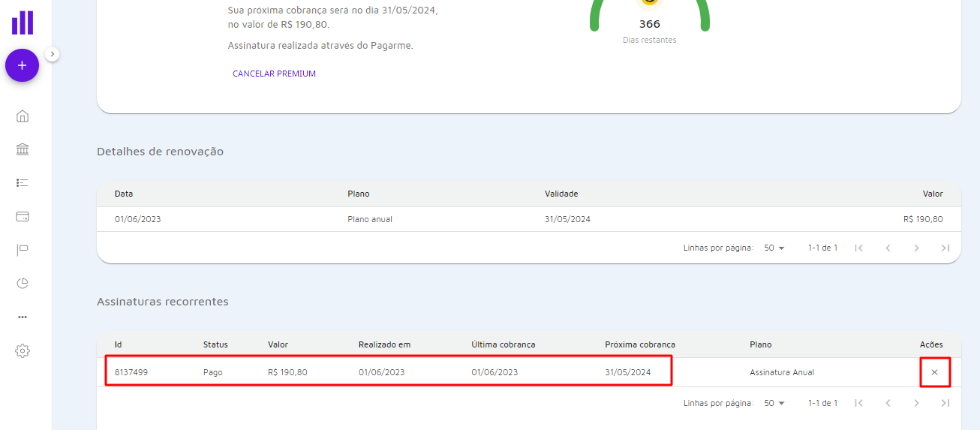Screen dimensions: 980x430
Task: Go to next page in Detalhes de renovação
Action: point(916,248)
